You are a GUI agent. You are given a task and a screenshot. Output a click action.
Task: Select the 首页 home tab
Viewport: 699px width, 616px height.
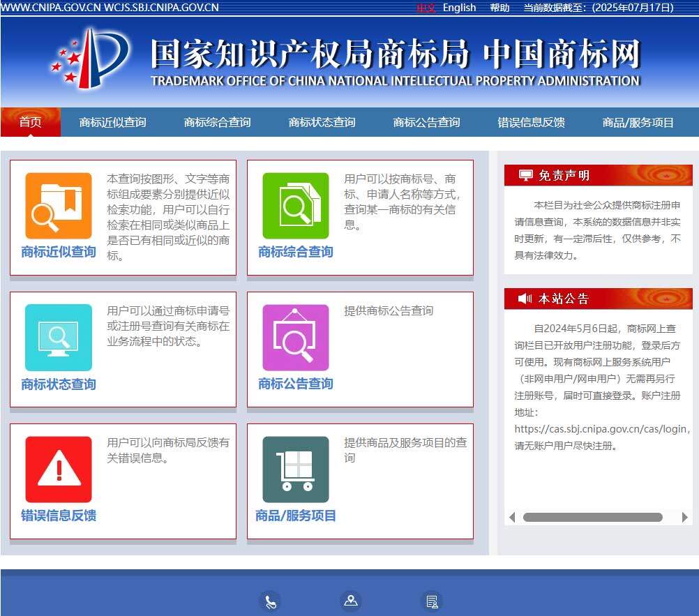point(30,123)
